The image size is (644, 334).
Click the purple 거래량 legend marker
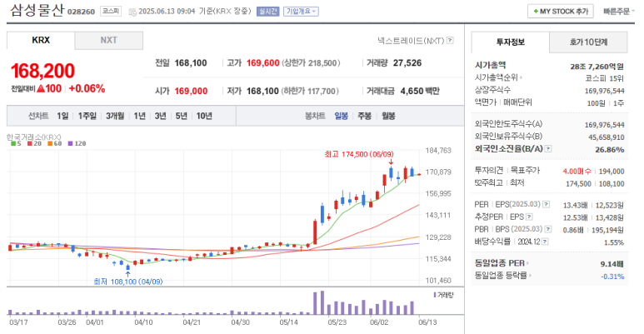pyautogui.click(x=435, y=295)
